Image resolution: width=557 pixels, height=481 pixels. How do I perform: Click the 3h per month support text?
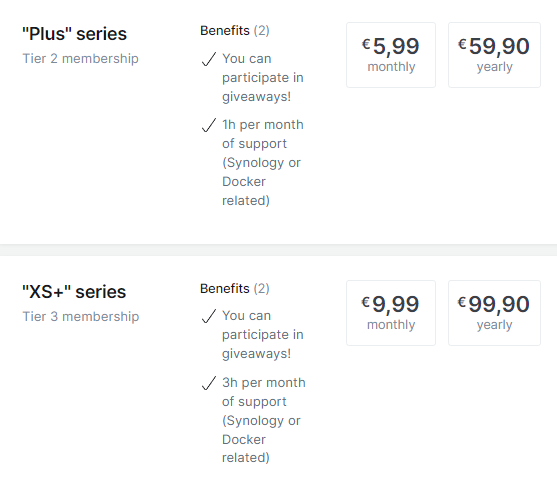click(264, 420)
